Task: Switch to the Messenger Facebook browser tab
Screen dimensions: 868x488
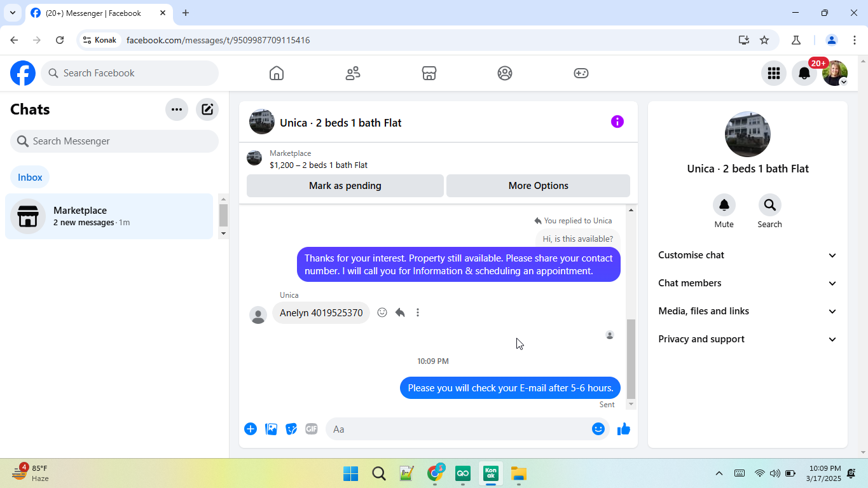Action: click(99, 13)
